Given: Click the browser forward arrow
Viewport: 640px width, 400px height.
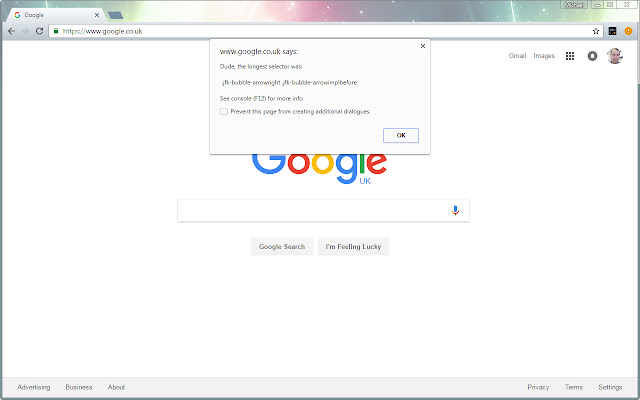Looking at the screenshot, I should pyautogui.click(x=25, y=31).
